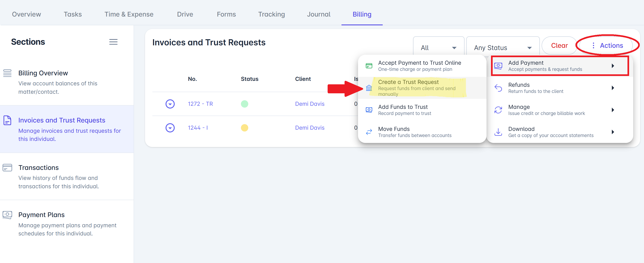Click the Refunds return arrow icon
This screenshot has height=263, width=644.
pos(498,88)
